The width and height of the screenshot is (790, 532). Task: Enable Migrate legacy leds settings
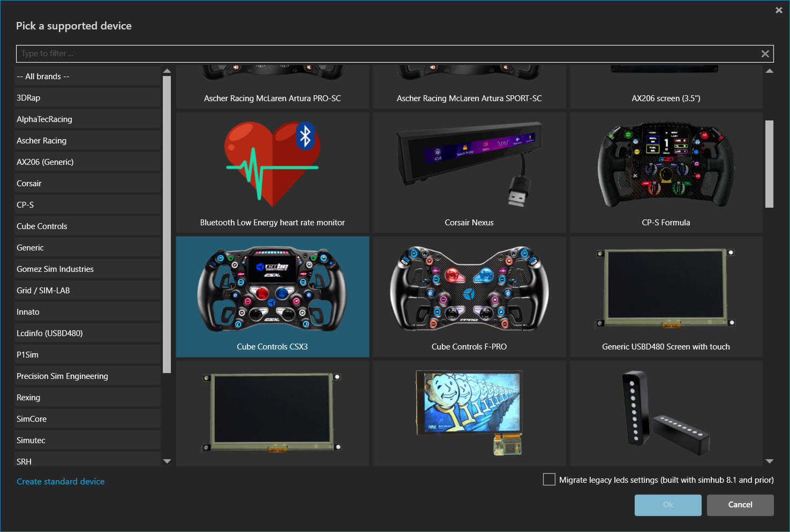click(548, 480)
